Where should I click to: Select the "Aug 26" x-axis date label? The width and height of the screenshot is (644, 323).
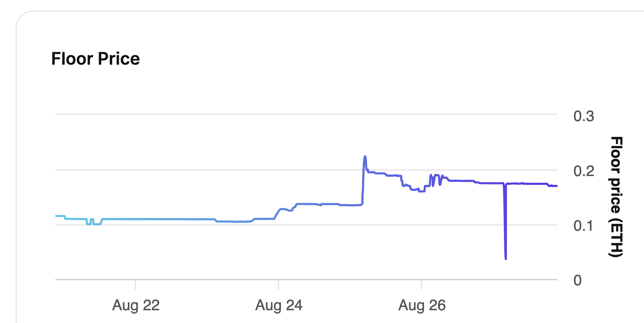(422, 305)
